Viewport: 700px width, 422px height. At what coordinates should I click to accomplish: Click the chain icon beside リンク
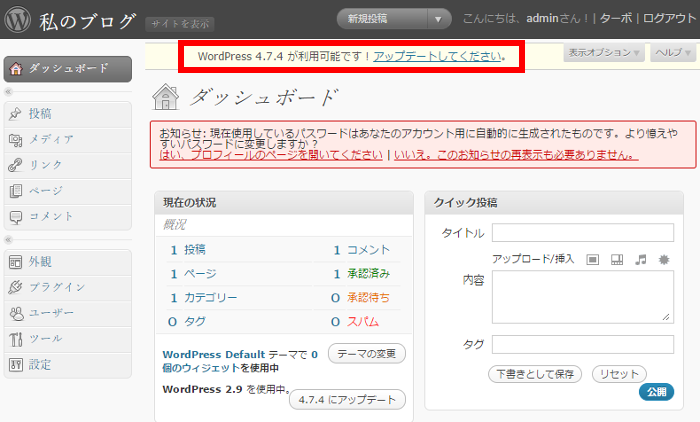point(15,165)
